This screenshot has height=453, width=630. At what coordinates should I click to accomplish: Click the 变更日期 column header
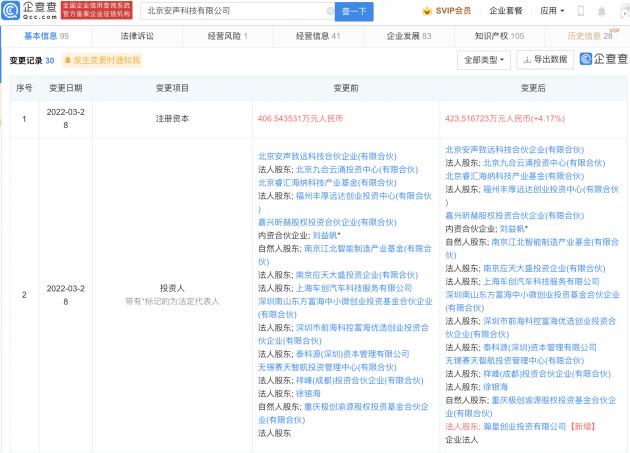[x=65, y=88]
